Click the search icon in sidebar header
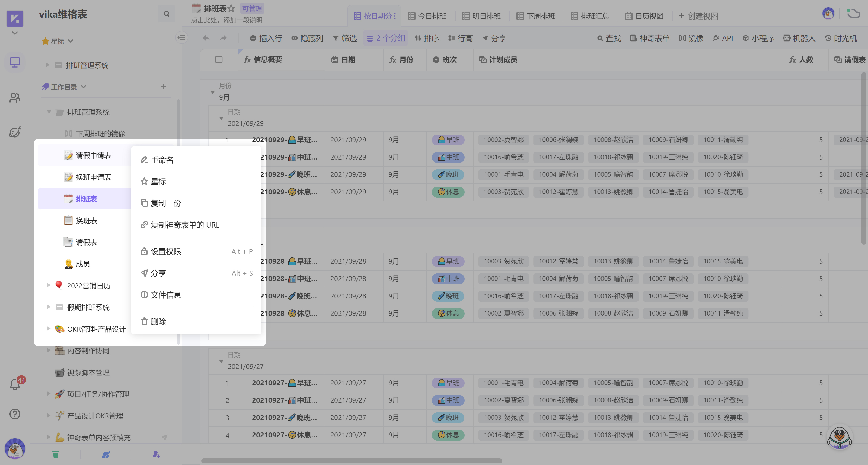Viewport: 868px width, 465px height. click(x=167, y=14)
